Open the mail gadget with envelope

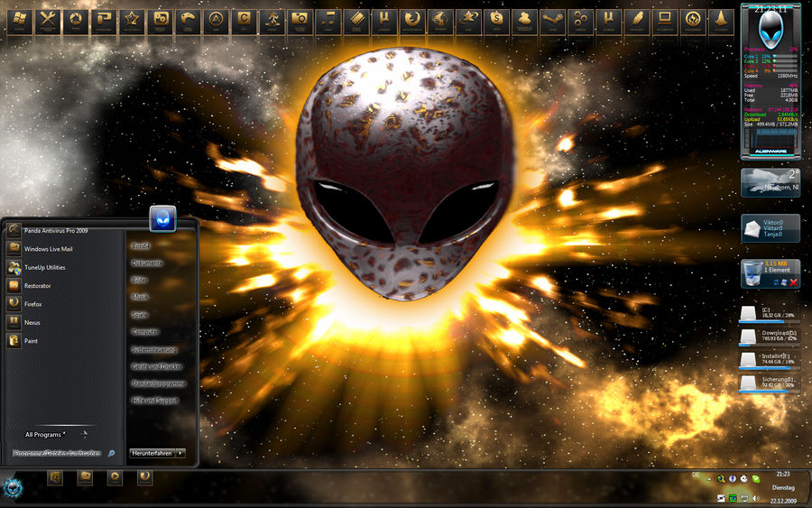pyautogui.click(x=770, y=228)
